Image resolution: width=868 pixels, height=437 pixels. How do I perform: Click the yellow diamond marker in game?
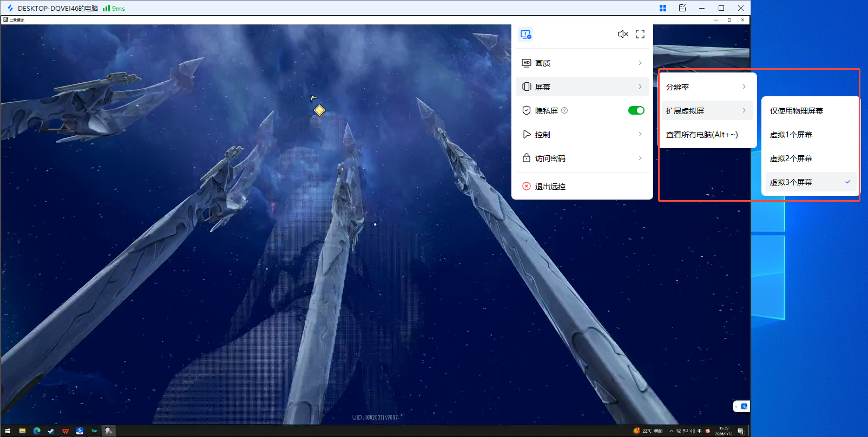319,110
